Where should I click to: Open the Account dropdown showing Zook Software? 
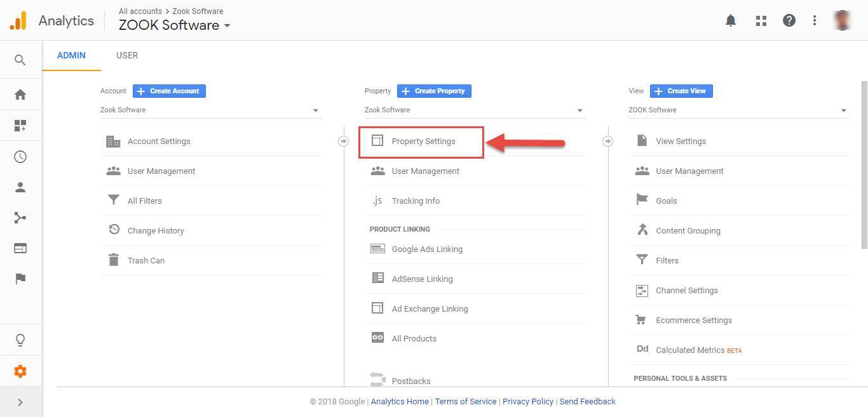(x=210, y=110)
